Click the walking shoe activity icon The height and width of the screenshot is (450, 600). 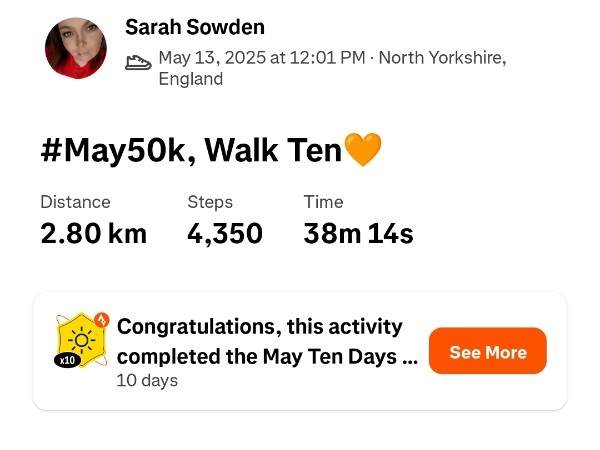(x=138, y=62)
